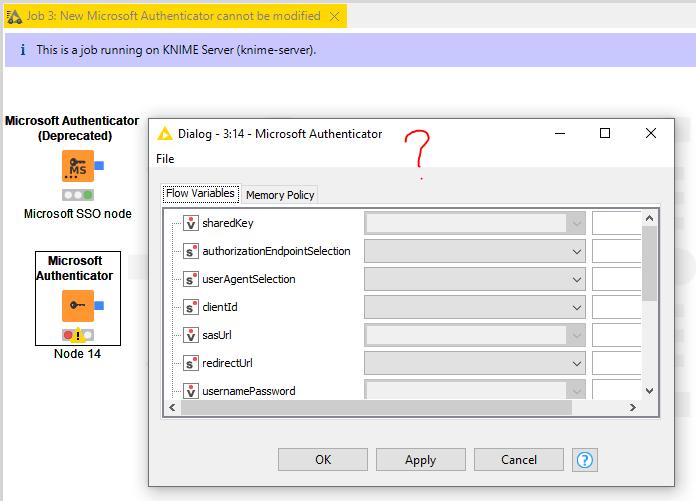The width and height of the screenshot is (696, 501).
Task: Click the warning icon in job tab
Action: (15, 17)
